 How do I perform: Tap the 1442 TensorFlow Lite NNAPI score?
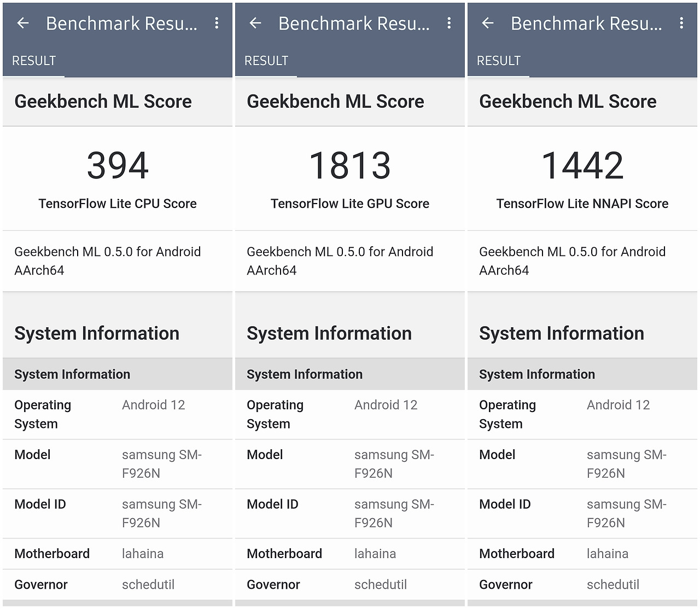[582, 165]
